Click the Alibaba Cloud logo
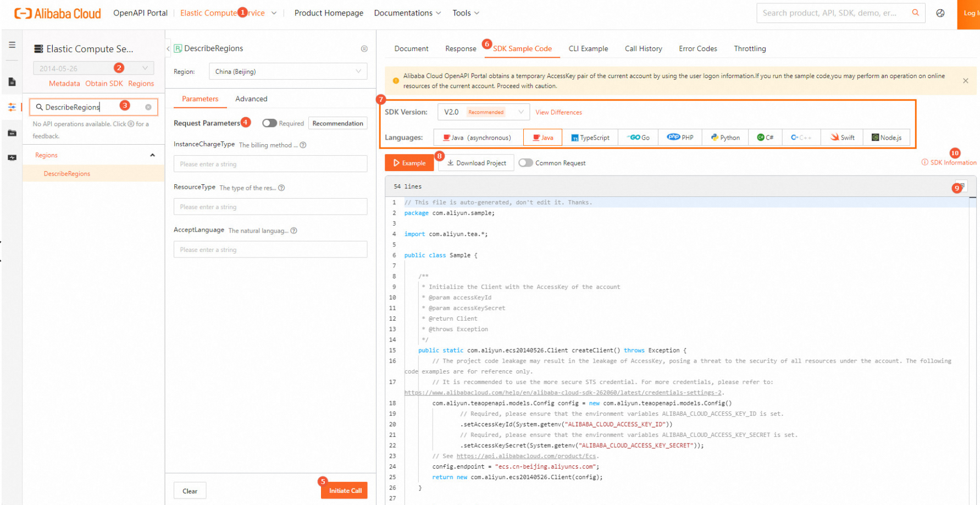This screenshot has height=505, width=980. point(58,13)
